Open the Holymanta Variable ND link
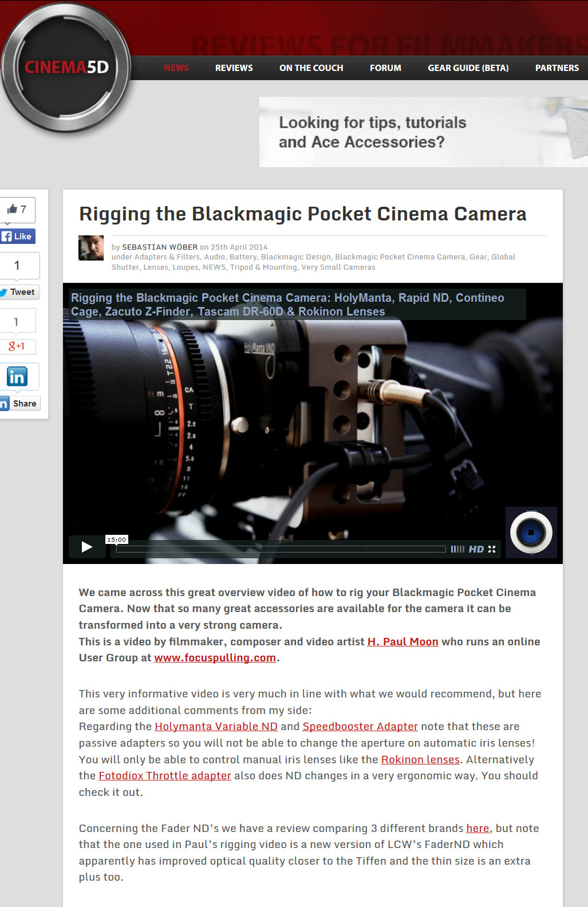The height and width of the screenshot is (907, 588). pos(216,727)
